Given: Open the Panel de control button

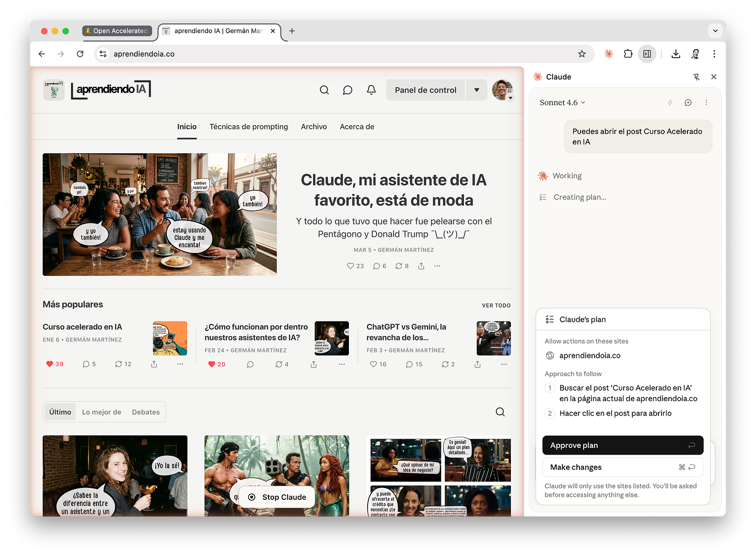Looking at the screenshot, I should (x=426, y=90).
